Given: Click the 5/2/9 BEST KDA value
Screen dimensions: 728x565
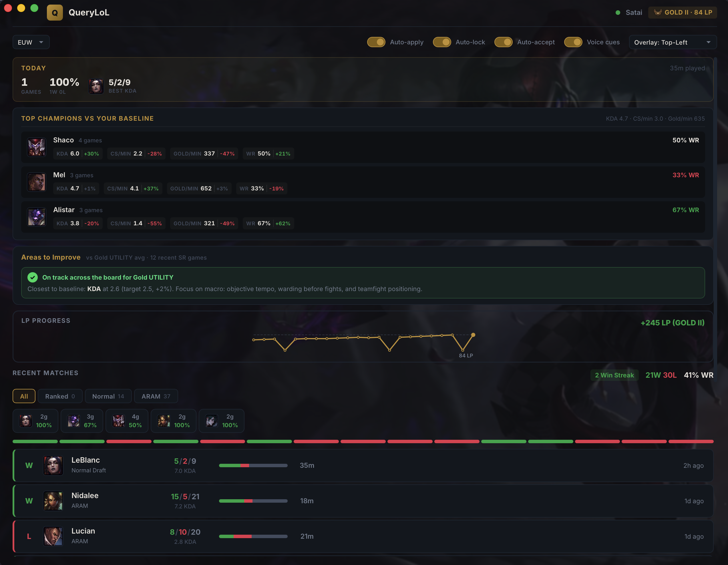Looking at the screenshot, I should click(x=120, y=82).
